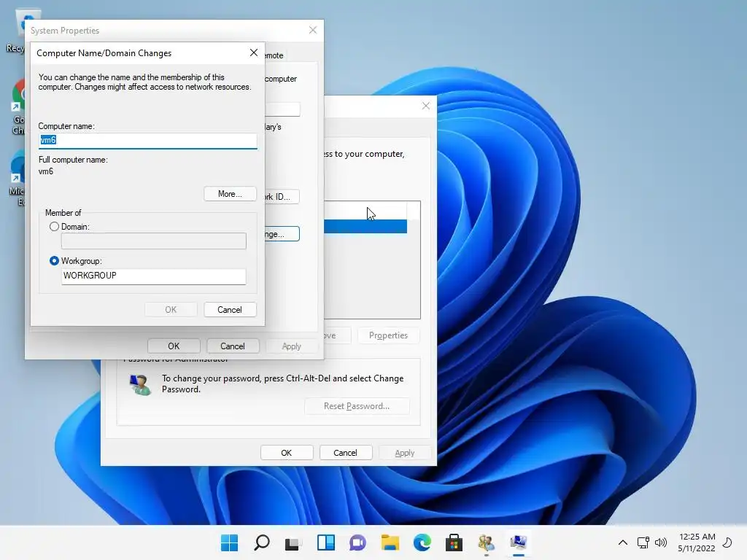This screenshot has height=560, width=747.
Task: Click the Properties button in User Accounts
Action: point(388,335)
